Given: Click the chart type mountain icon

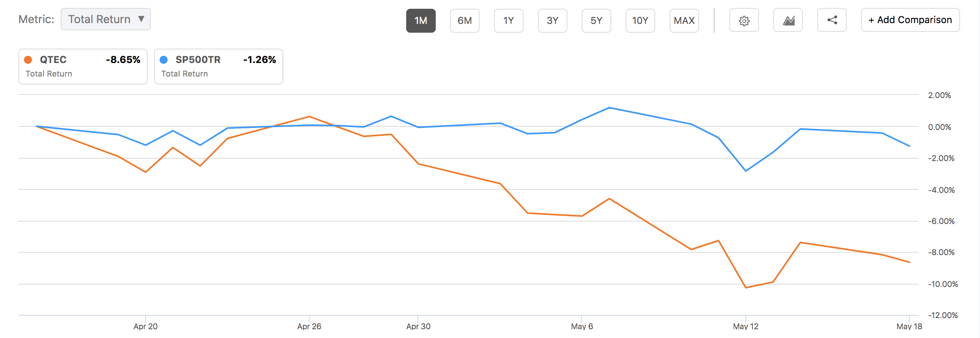Looking at the screenshot, I should point(788,20).
